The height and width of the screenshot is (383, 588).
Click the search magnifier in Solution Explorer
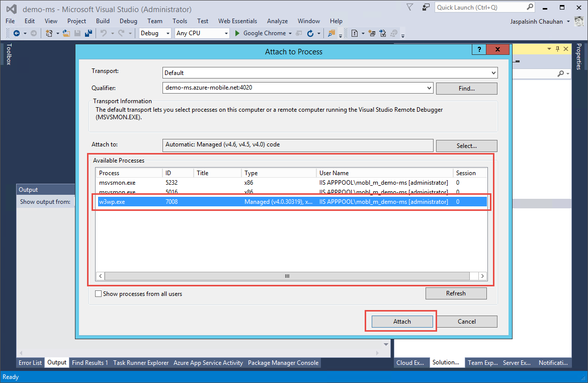(561, 73)
